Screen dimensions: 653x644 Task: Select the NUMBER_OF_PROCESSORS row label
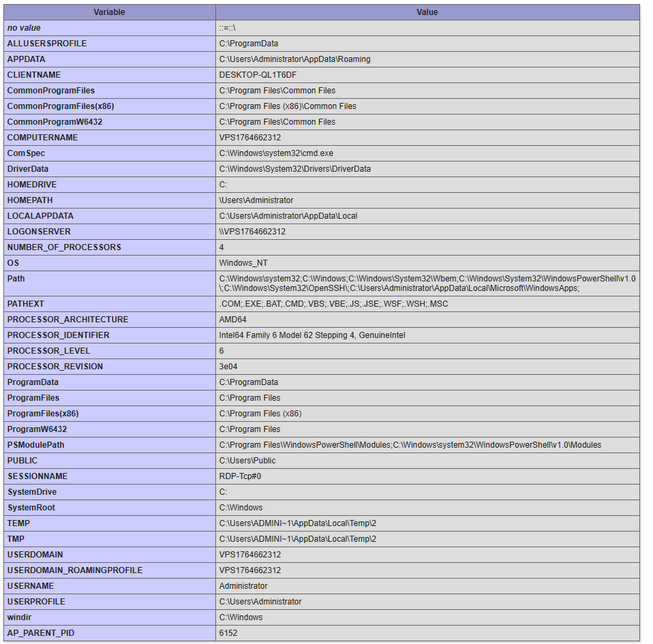point(64,247)
